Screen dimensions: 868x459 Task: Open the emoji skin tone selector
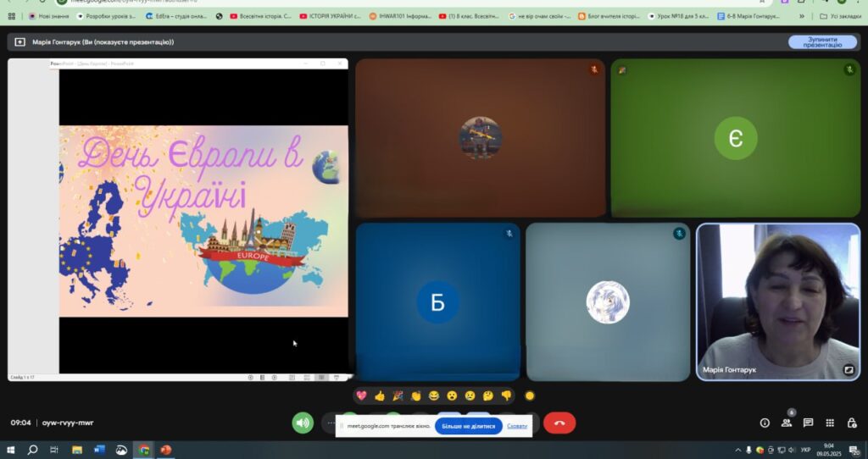[x=530, y=395]
